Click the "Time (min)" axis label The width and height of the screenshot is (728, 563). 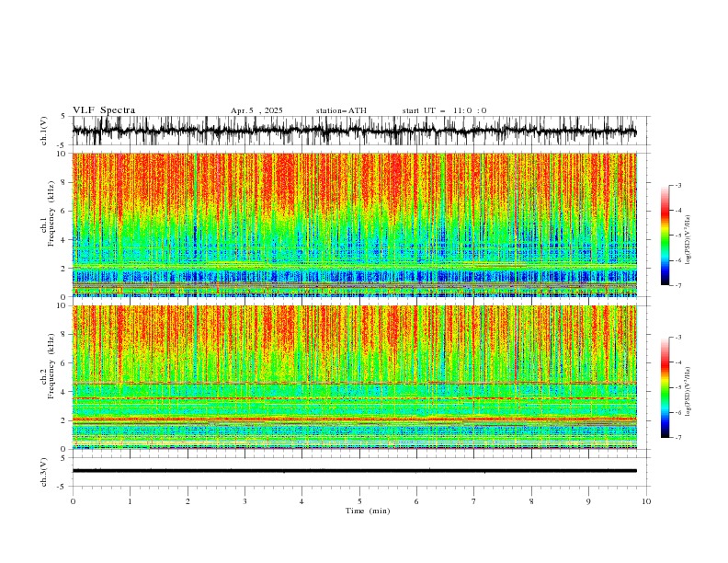tap(368, 511)
